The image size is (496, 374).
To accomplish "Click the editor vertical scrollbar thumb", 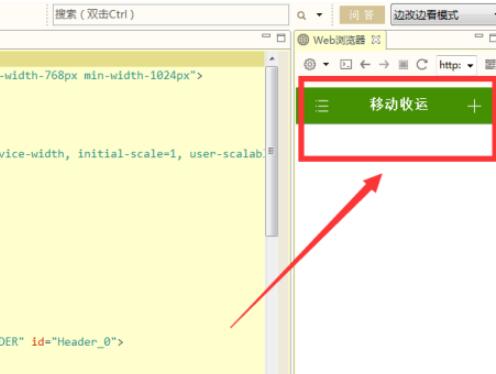I will [272, 152].
